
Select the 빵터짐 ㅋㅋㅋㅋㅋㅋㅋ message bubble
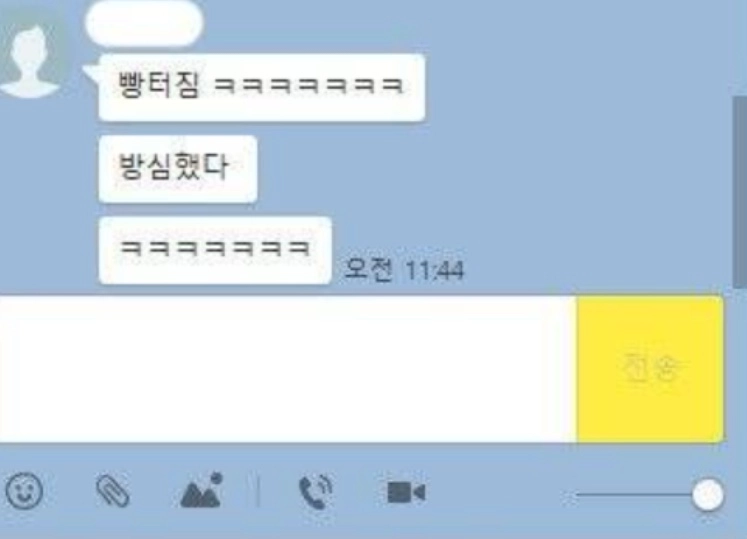[262, 87]
